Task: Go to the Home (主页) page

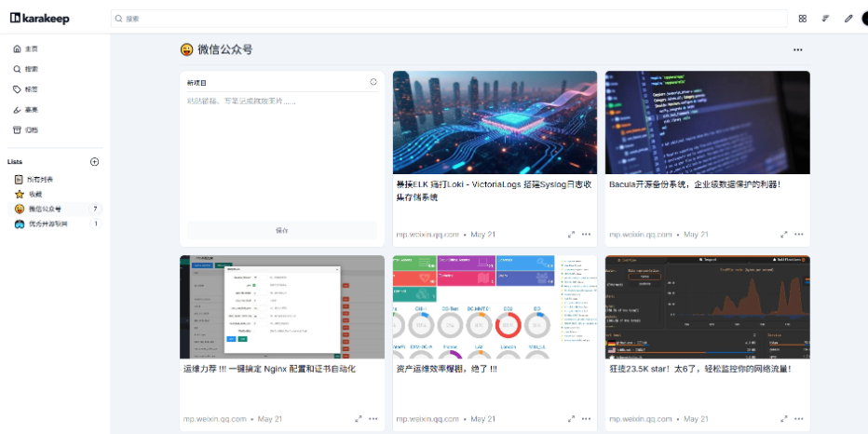Action: (x=31, y=48)
